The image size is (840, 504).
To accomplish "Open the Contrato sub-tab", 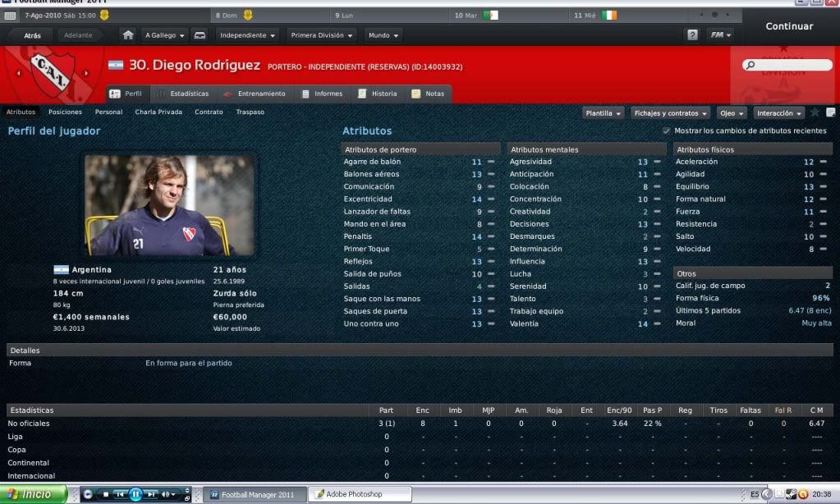I will tap(209, 112).
